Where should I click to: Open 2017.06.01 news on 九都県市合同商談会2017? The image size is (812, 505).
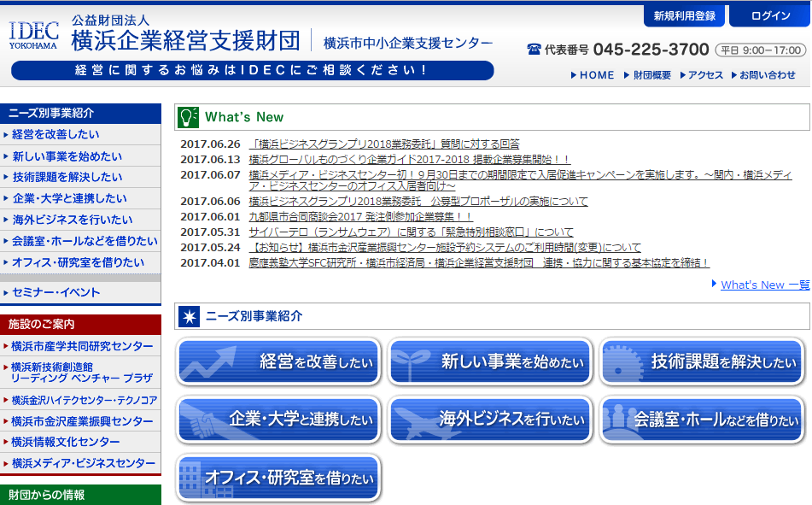(x=360, y=217)
